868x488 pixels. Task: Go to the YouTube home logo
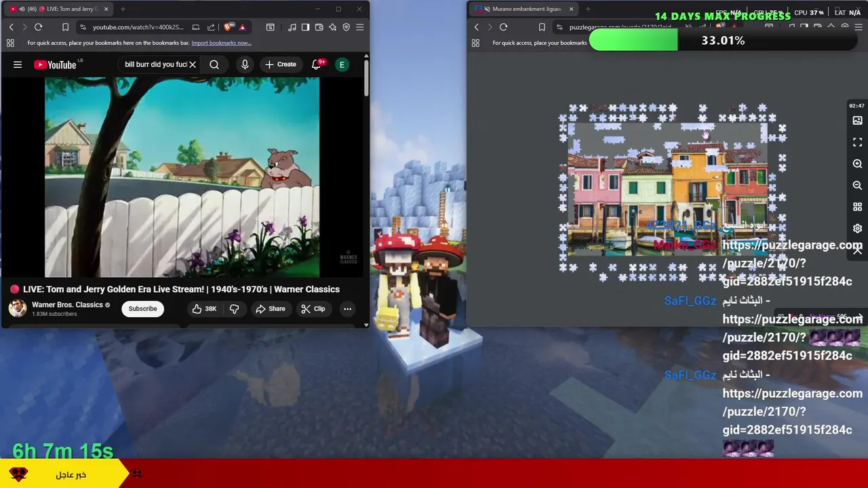tap(55, 64)
